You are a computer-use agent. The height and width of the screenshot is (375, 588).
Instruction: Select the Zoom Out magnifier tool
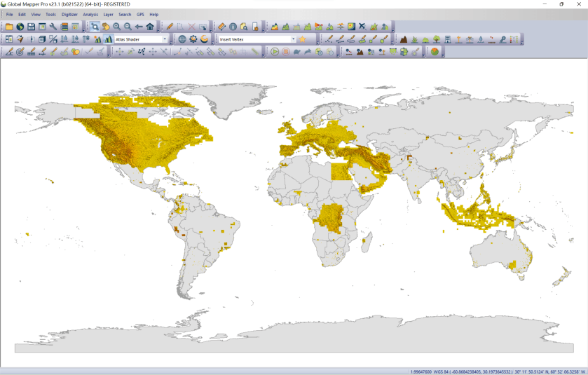click(x=128, y=27)
